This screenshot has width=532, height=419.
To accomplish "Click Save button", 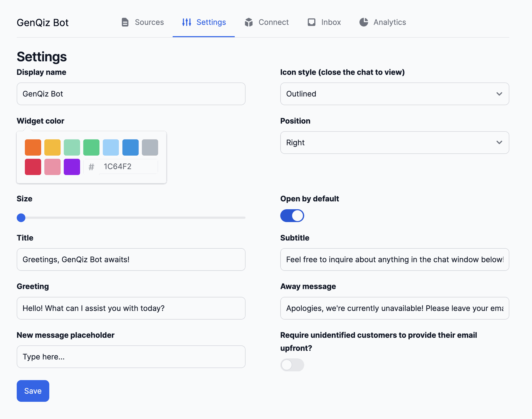I will pos(33,390).
